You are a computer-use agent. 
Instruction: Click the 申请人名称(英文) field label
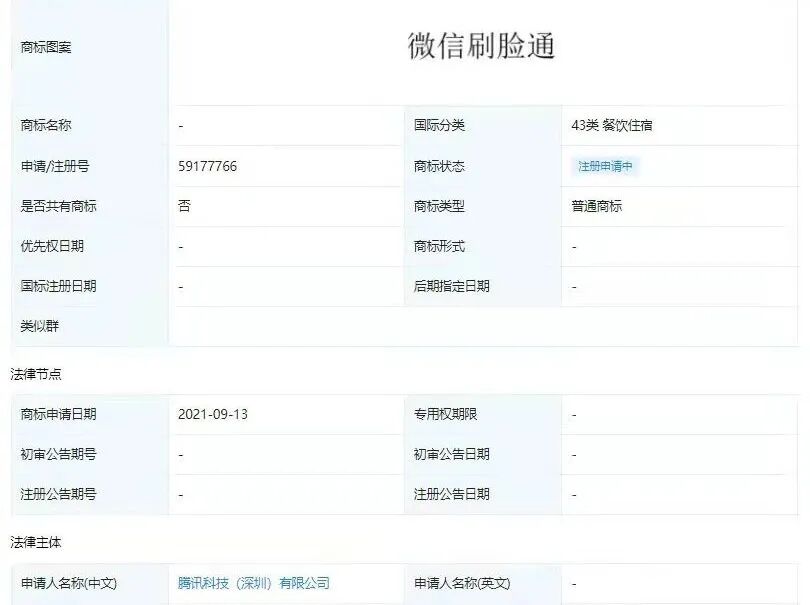(x=462, y=583)
